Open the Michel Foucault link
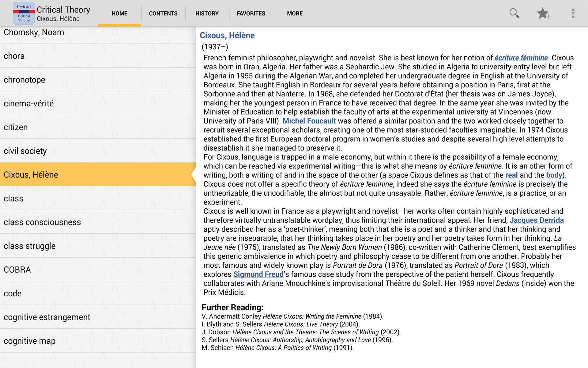Viewport: 588px width, 368px height. 309,121
